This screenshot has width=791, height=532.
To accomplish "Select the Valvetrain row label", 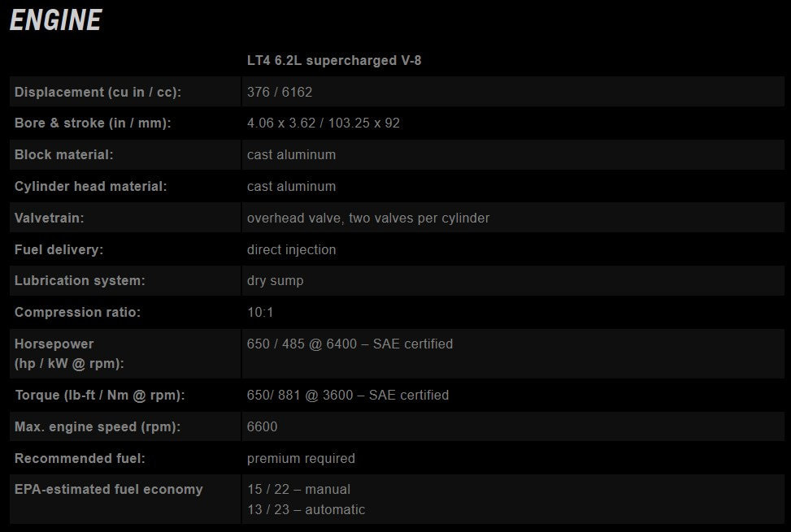I will (x=50, y=218).
